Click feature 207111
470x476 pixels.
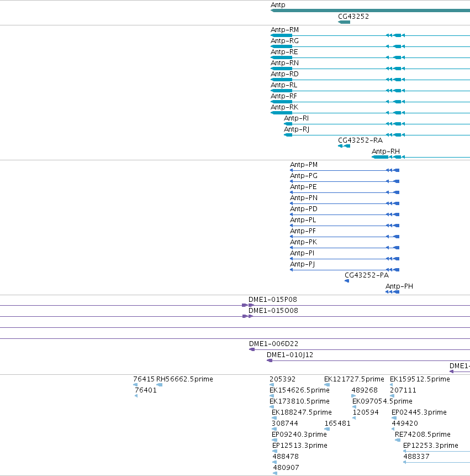[x=403, y=390]
